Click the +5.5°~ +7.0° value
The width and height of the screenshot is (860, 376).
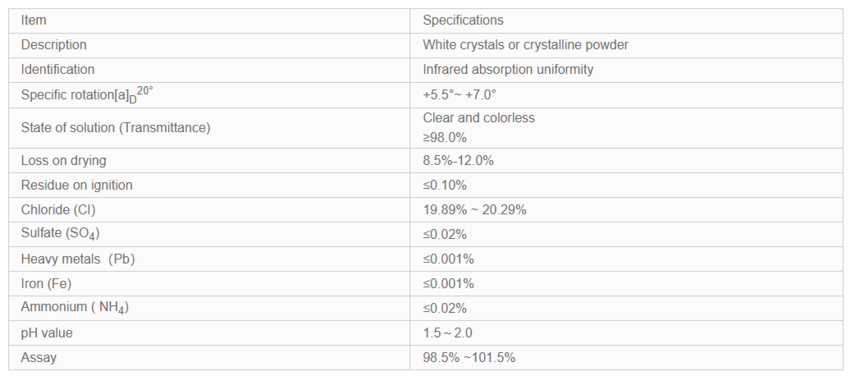pyautogui.click(x=460, y=95)
